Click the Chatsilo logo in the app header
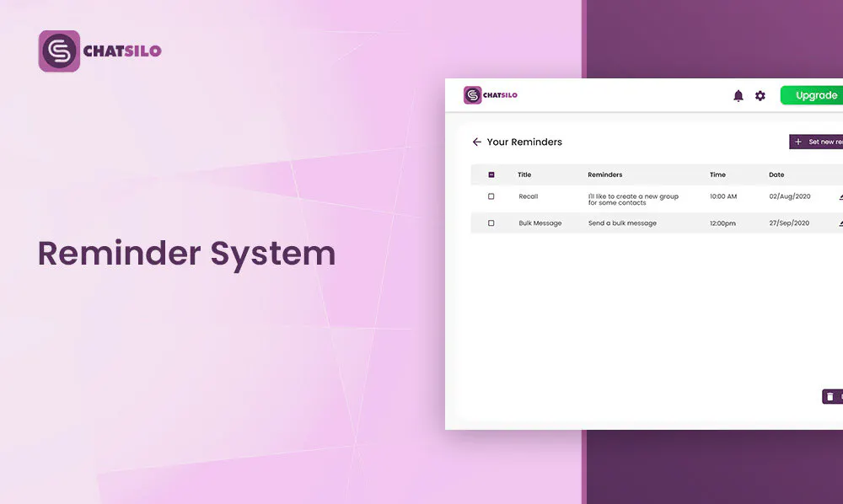Image resolution: width=843 pixels, height=504 pixels. pos(491,95)
